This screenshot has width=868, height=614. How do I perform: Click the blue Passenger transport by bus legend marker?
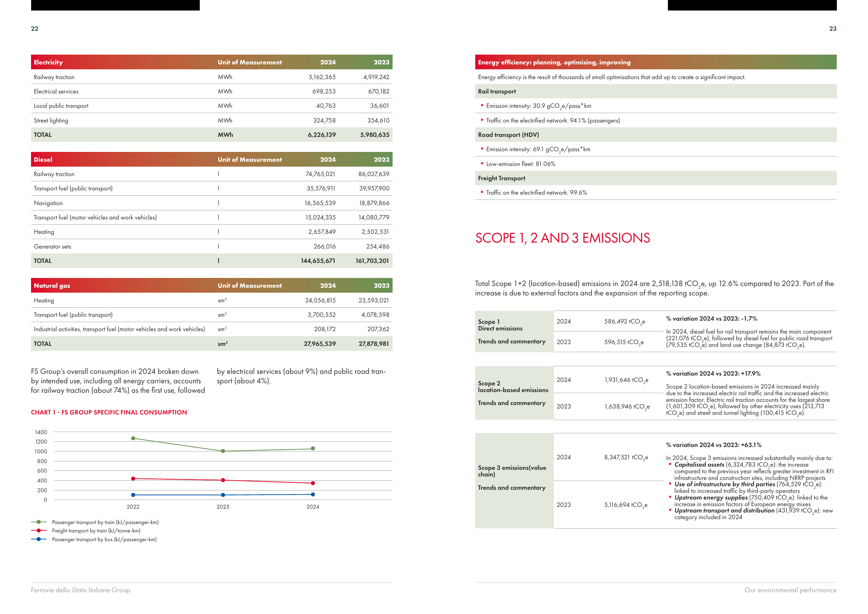(x=38, y=539)
